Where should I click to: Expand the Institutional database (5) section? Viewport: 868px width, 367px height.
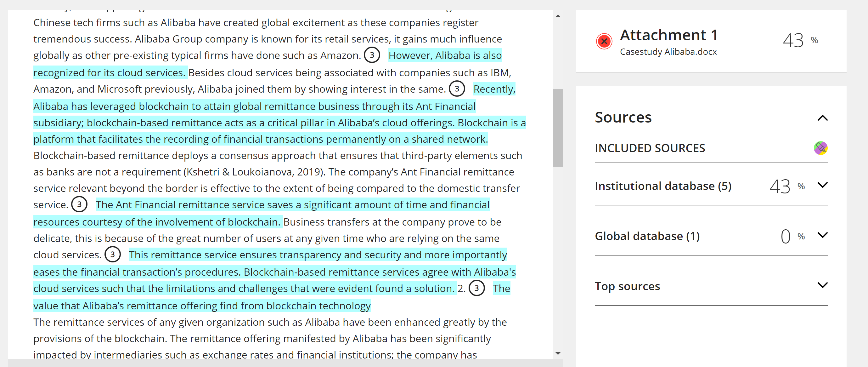coord(822,185)
